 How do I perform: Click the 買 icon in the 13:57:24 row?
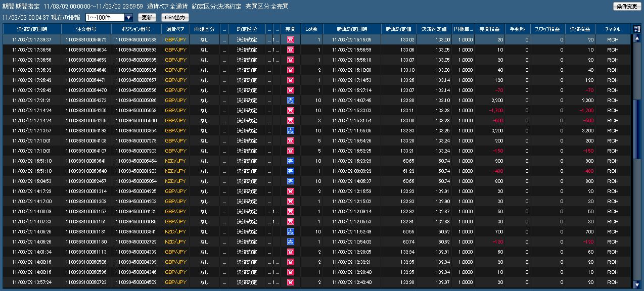coord(290,282)
